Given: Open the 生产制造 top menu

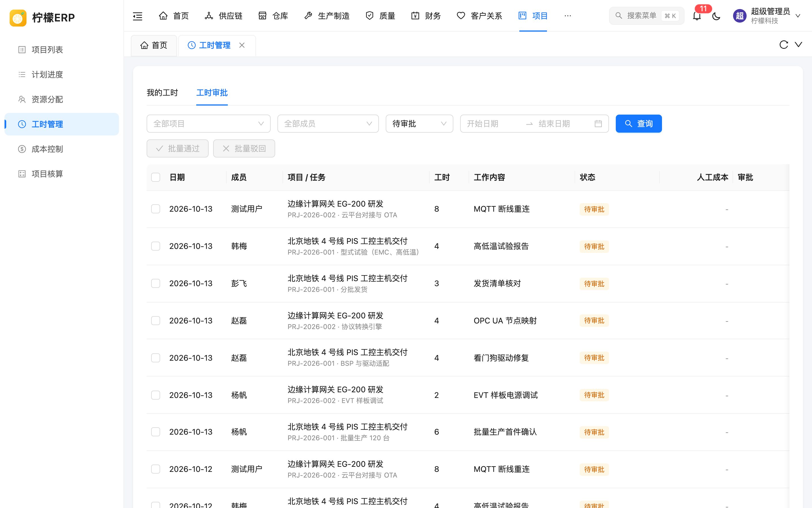Looking at the screenshot, I should pyautogui.click(x=327, y=16).
